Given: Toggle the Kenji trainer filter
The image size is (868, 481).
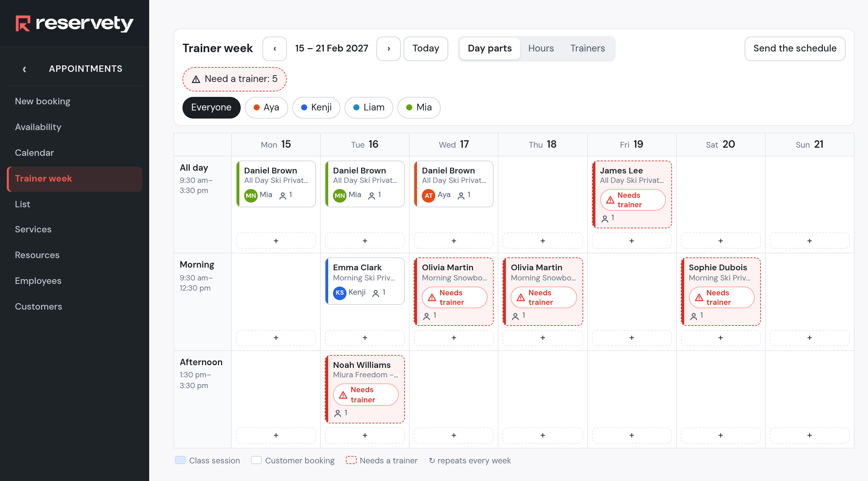Looking at the screenshot, I should click(316, 108).
